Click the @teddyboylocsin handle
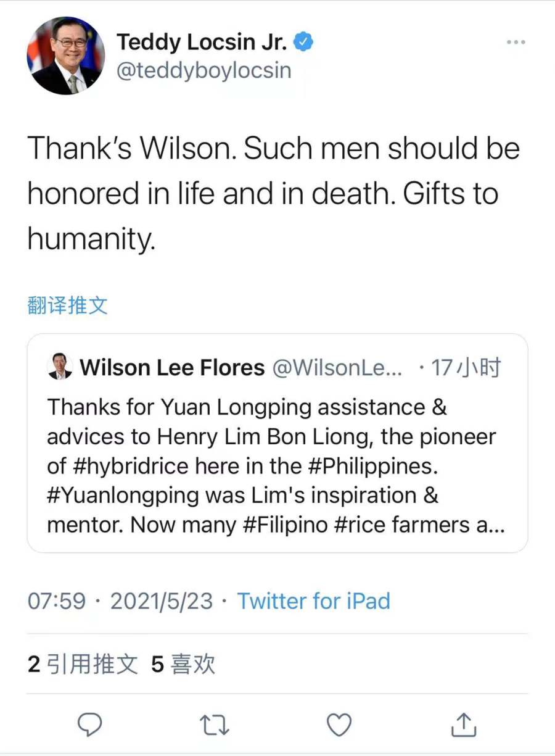The width and height of the screenshot is (555, 756). pos(203,70)
